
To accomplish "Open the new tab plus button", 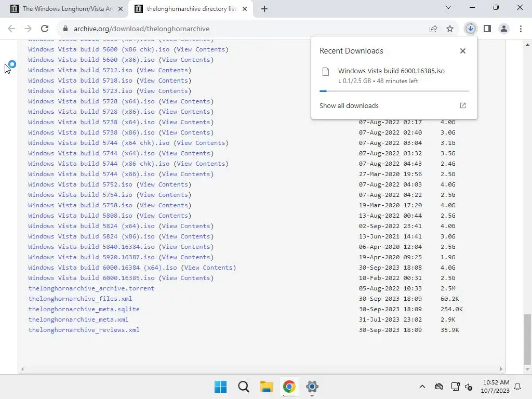I will point(264,9).
